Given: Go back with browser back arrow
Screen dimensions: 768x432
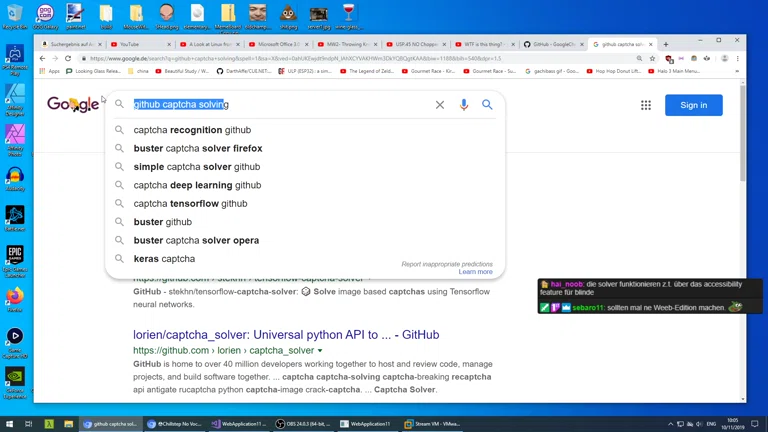Looking at the screenshot, I should [43, 58].
